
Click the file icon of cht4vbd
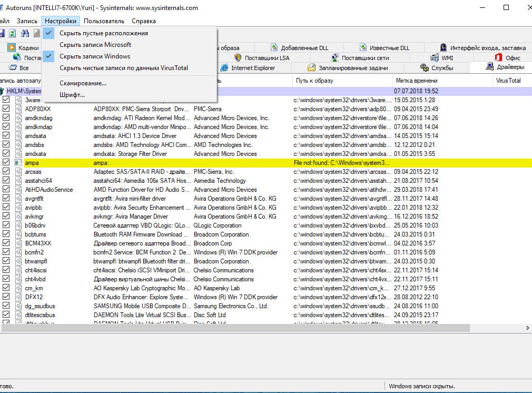pyautogui.click(x=18, y=279)
